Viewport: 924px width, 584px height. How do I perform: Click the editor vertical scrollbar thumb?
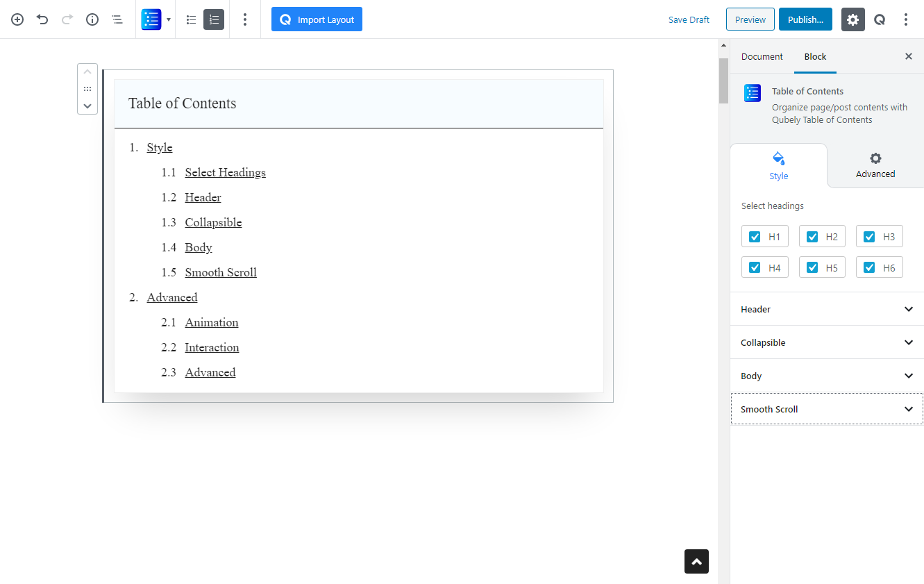(x=723, y=80)
